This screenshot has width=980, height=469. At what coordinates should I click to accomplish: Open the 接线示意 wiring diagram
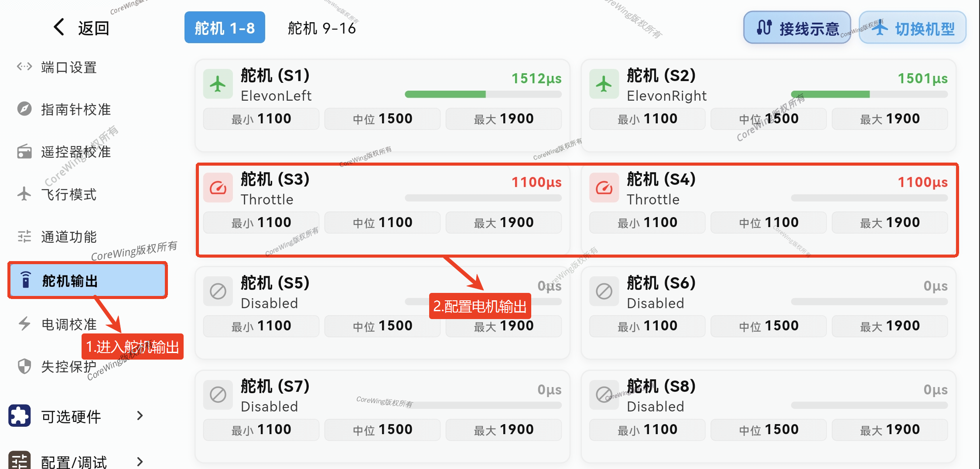click(797, 28)
